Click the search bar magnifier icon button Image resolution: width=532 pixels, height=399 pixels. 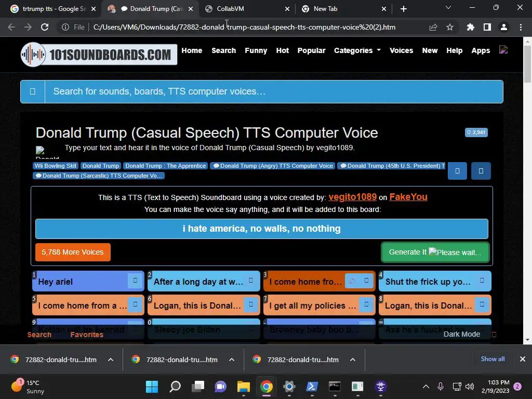click(x=33, y=91)
